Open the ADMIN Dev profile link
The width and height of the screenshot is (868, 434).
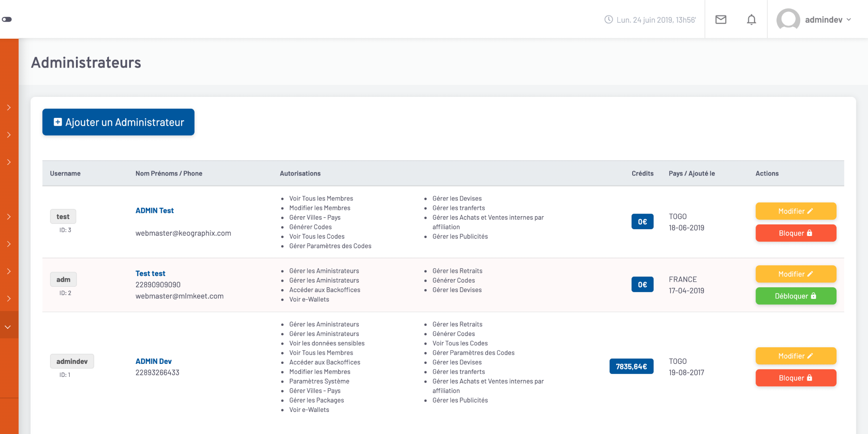pyautogui.click(x=153, y=361)
